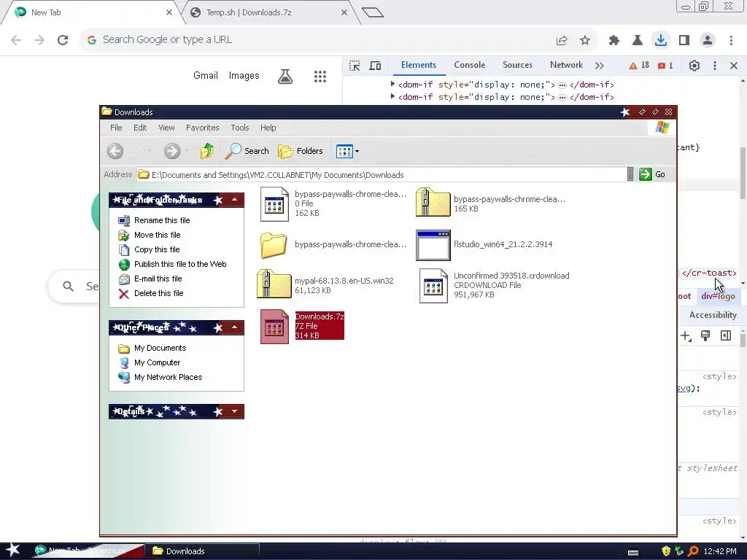Select the mypal-68.13.8.en-US.win32 archive icon
747x560 pixels.
(x=274, y=284)
